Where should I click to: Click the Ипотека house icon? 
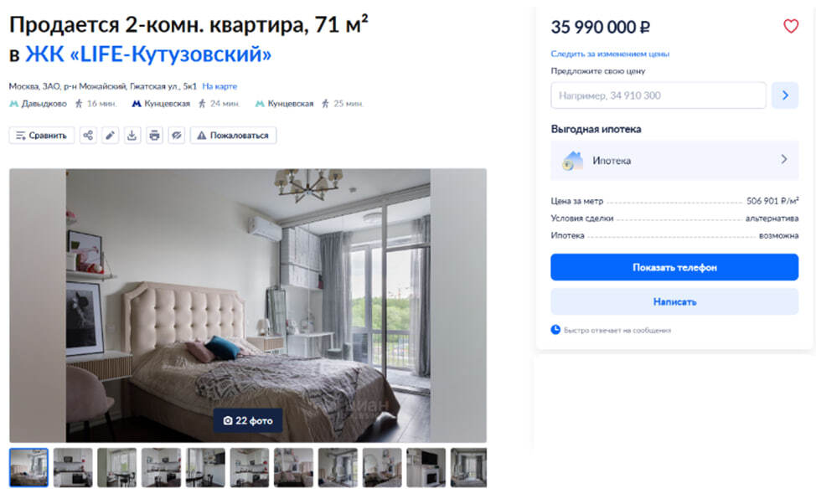572,161
